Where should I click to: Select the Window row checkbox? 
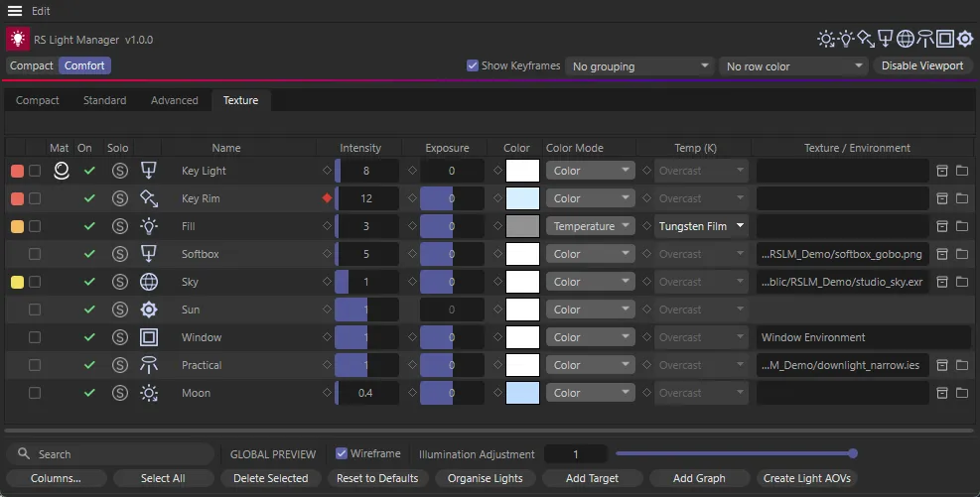pyautogui.click(x=35, y=337)
